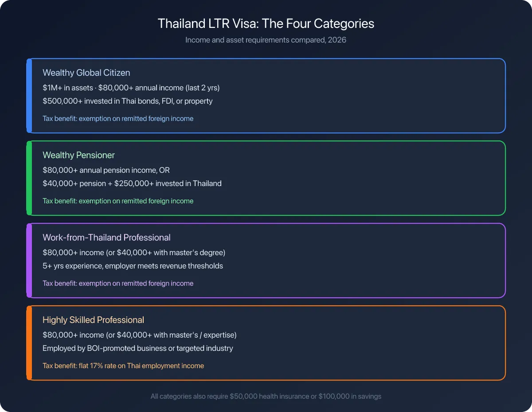This screenshot has width=532, height=412.
Task: Click the orange accent bar on fourth card
Action: pyautogui.click(x=29, y=343)
